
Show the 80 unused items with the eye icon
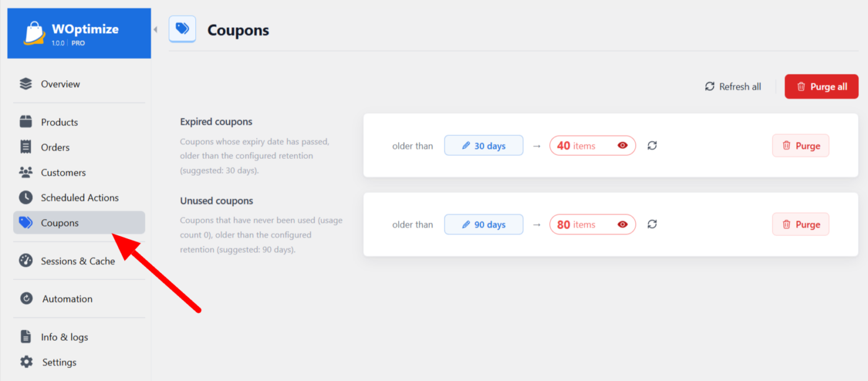(x=622, y=225)
